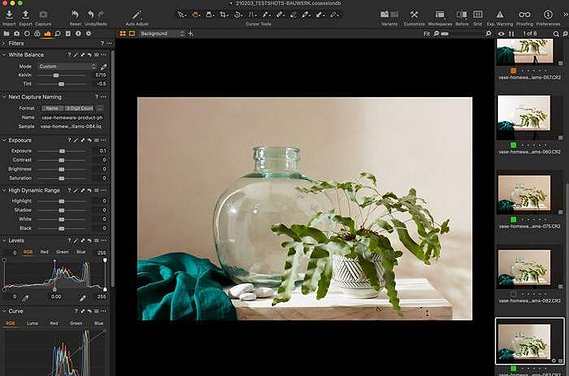
Task: Open the Customize toolbar tool
Action: click(414, 15)
